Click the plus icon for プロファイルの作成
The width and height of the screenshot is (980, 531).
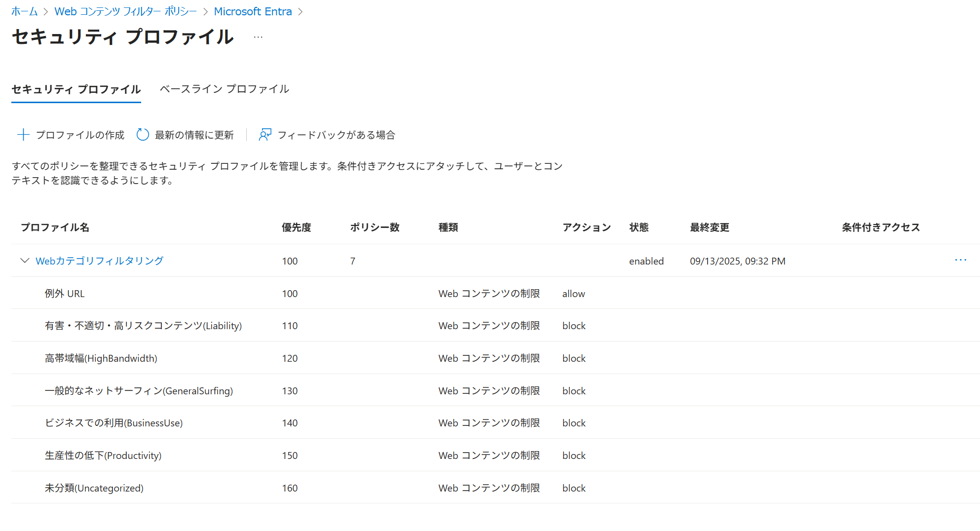[23, 135]
